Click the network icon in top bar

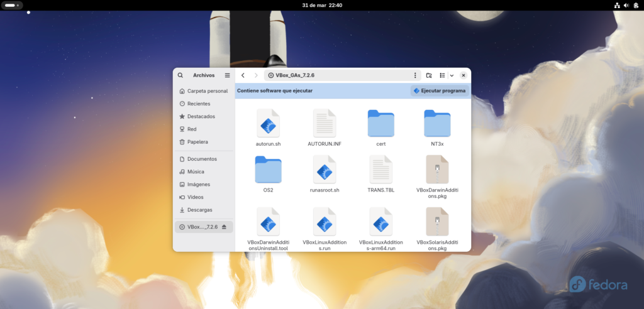616,5
